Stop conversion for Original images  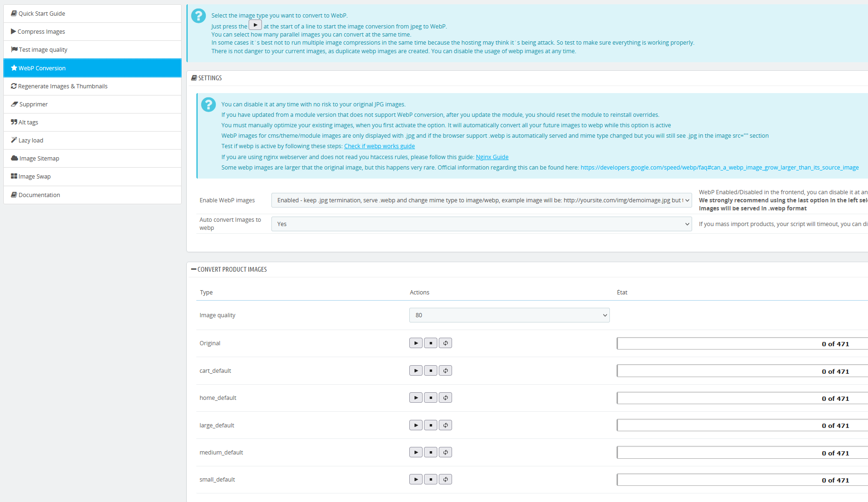click(431, 343)
